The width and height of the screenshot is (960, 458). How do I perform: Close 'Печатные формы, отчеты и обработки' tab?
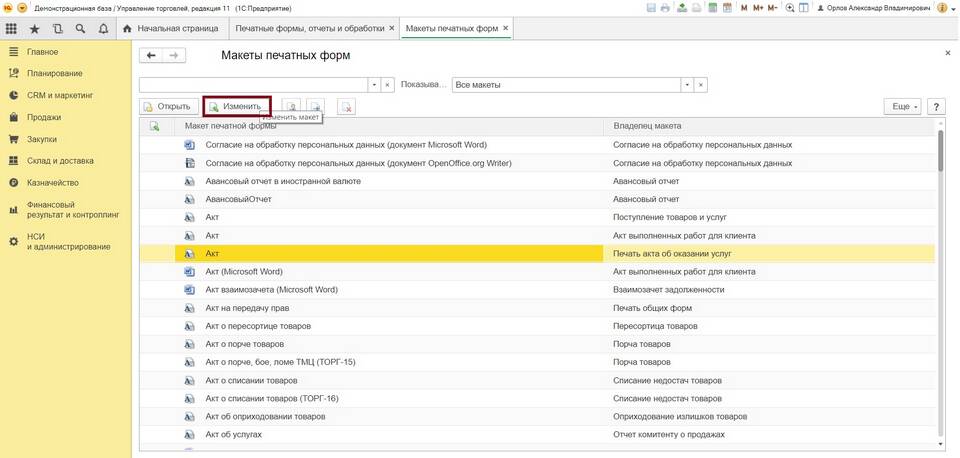coord(391,29)
